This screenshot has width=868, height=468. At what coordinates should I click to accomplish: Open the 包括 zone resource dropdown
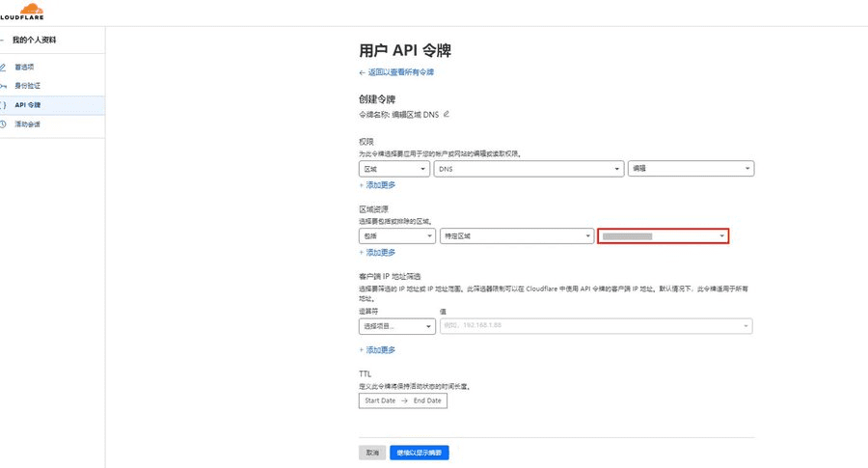click(x=396, y=236)
